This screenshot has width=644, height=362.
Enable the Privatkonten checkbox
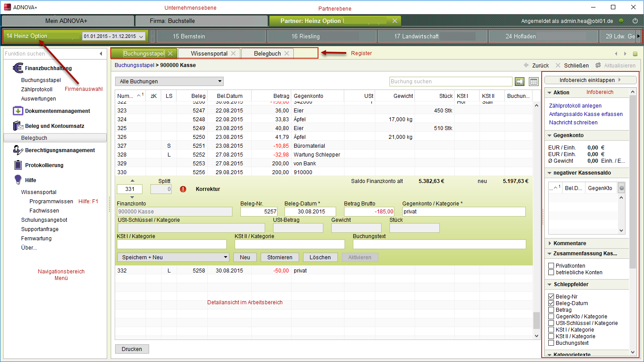click(x=551, y=266)
